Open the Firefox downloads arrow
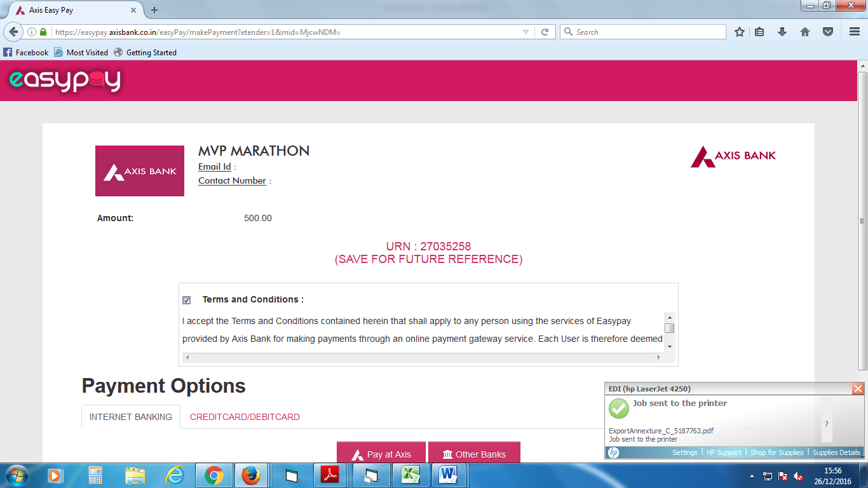The width and height of the screenshot is (868, 488). [782, 32]
